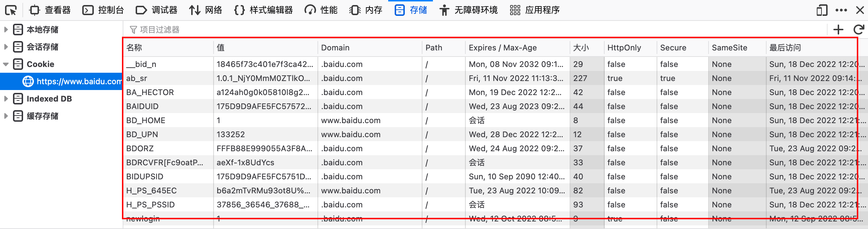This screenshot has height=229, width=868.
Task: Switch to the 网络 network tab
Action: [x=206, y=10]
